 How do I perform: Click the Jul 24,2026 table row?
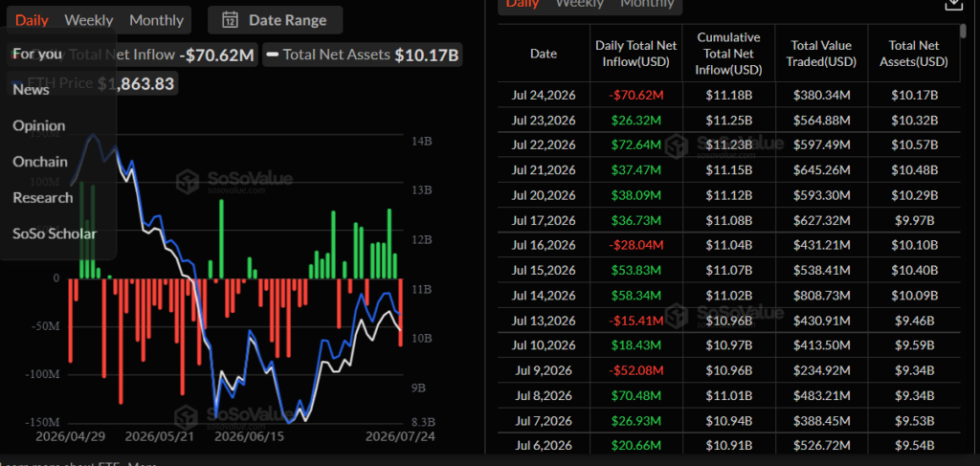(x=729, y=96)
